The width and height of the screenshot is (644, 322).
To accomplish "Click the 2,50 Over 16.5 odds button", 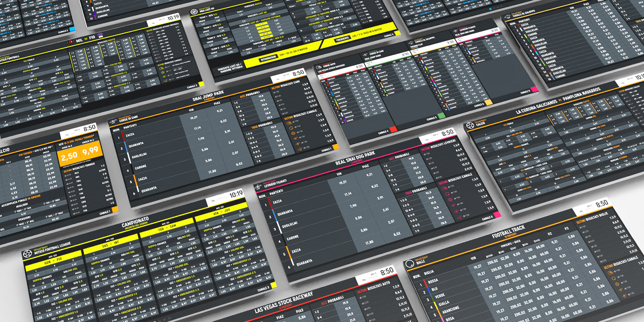I will (x=69, y=156).
